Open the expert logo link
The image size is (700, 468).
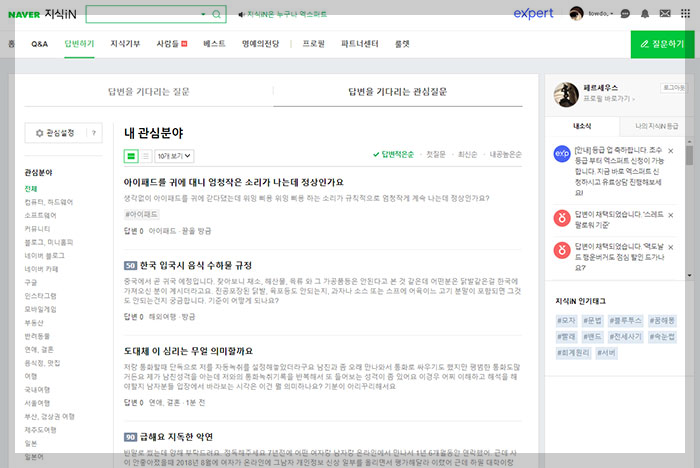pyautogui.click(x=533, y=13)
